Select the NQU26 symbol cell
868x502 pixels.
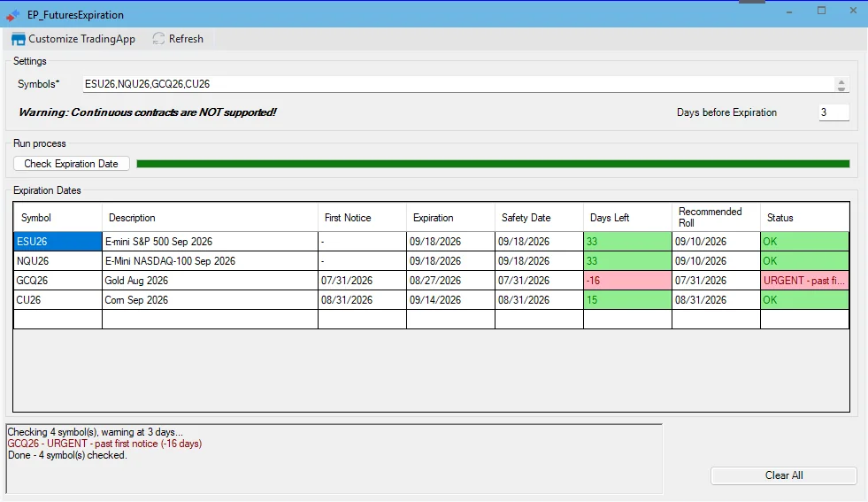58,261
